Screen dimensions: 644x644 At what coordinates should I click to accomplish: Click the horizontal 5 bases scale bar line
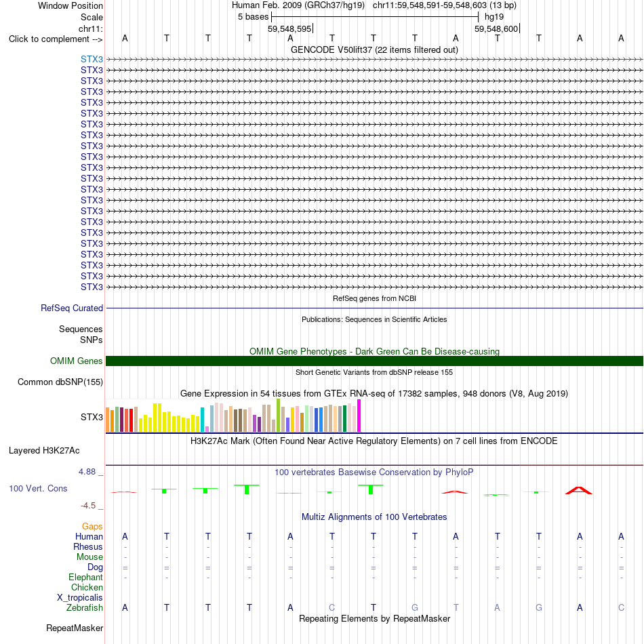[375, 17]
